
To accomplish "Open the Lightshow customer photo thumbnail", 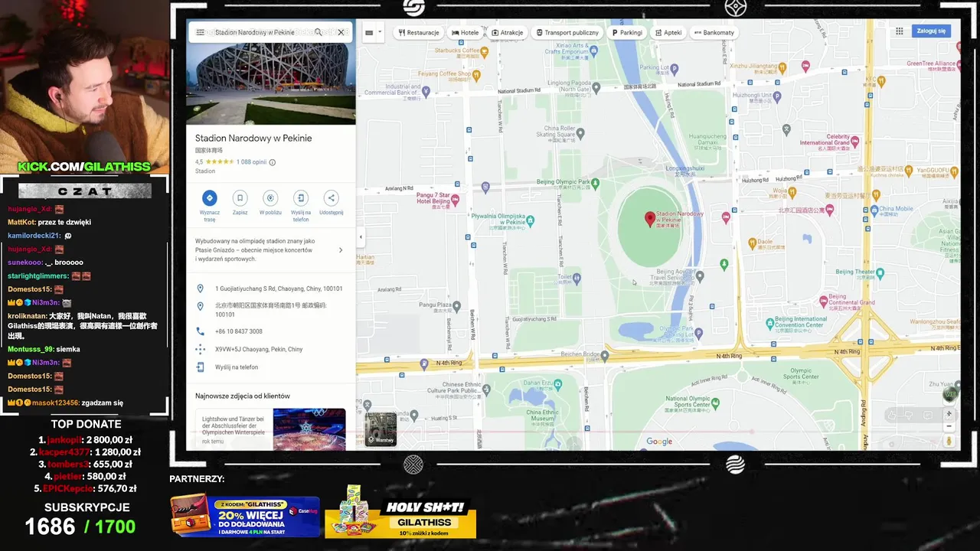I will click(309, 429).
